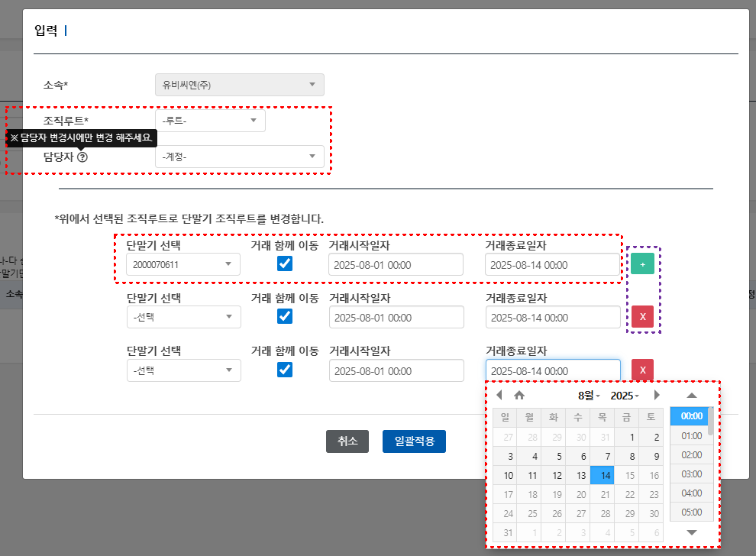This screenshot has height=556, width=756.
Task: Remove the second terminal row using the red X
Action: click(642, 316)
